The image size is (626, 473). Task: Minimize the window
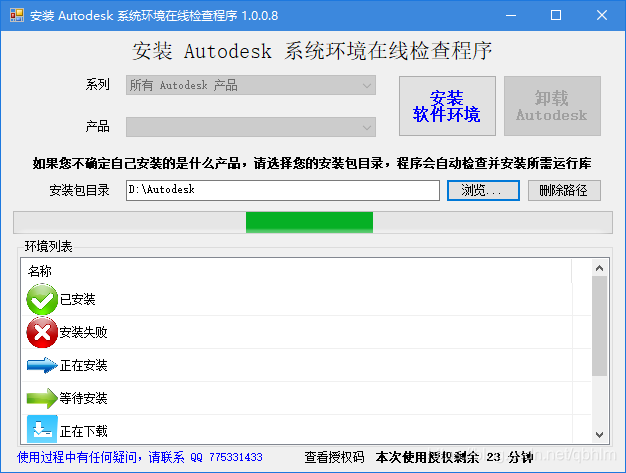pos(511,15)
